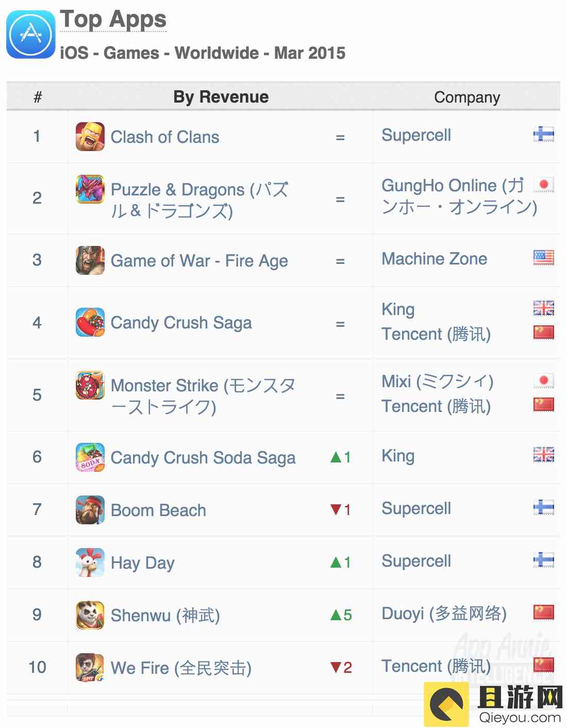Click the Game of War app icon
This screenshot has height=728, width=567.
90,260
